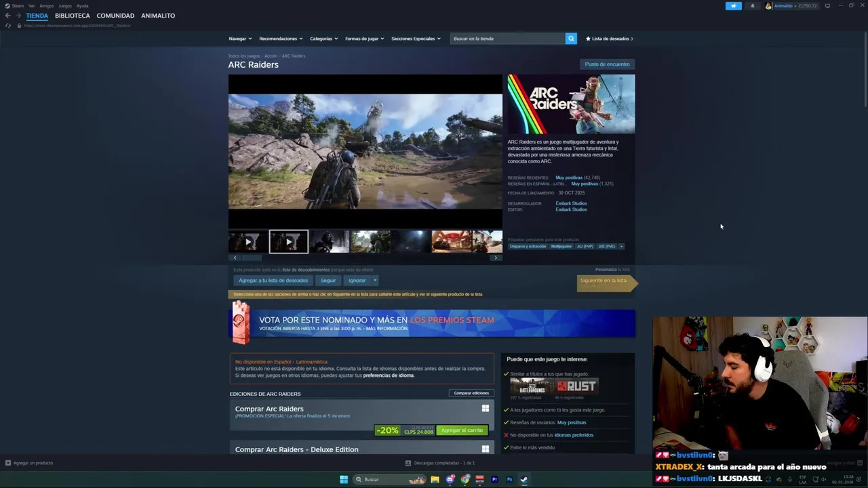Open Windows Start menu
The height and width of the screenshot is (488, 868).
coord(344,479)
